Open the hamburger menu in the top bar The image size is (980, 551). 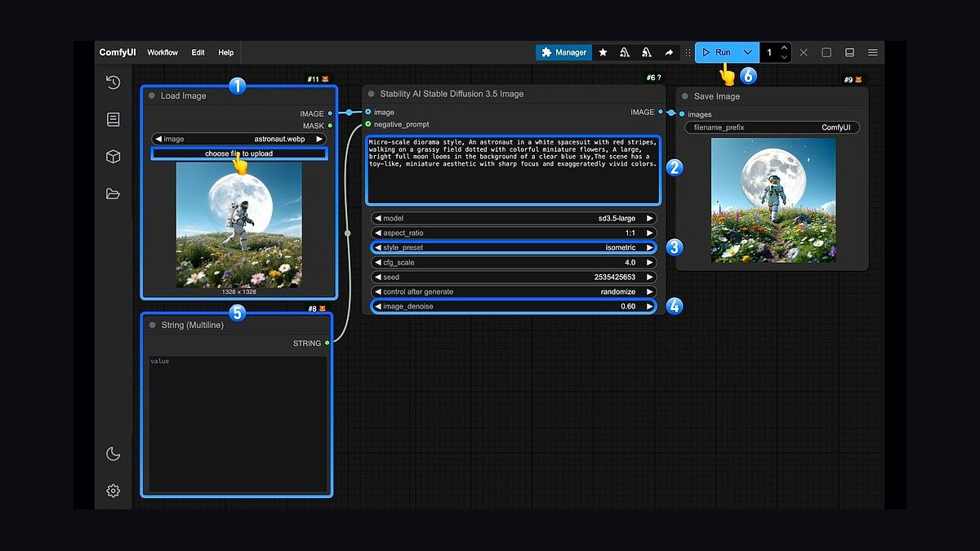[x=873, y=52]
